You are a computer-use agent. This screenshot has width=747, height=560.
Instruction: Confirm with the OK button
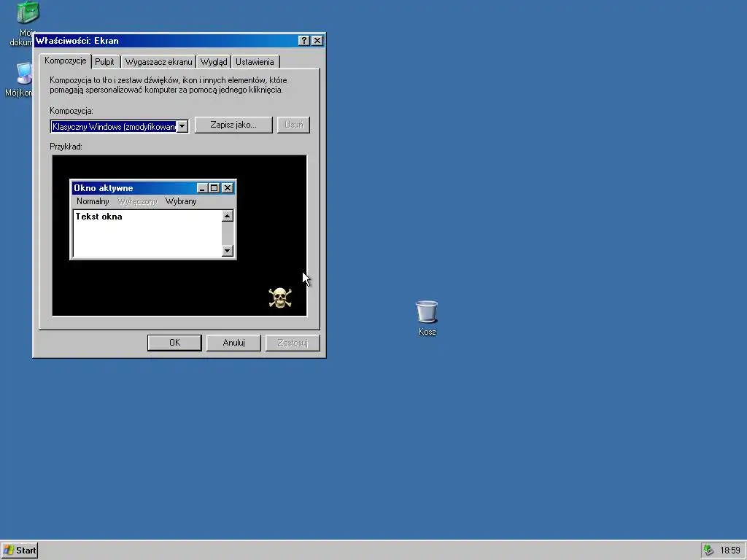click(x=174, y=343)
